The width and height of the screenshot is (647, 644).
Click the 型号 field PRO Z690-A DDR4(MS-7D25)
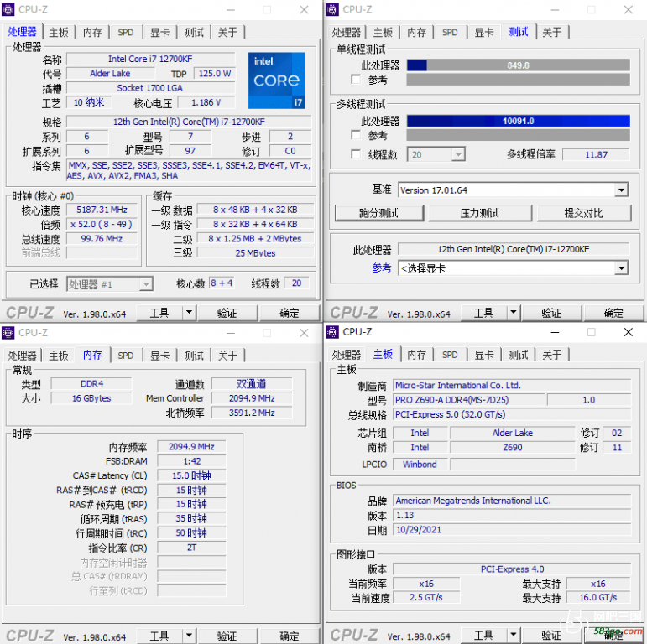click(469, 399)
